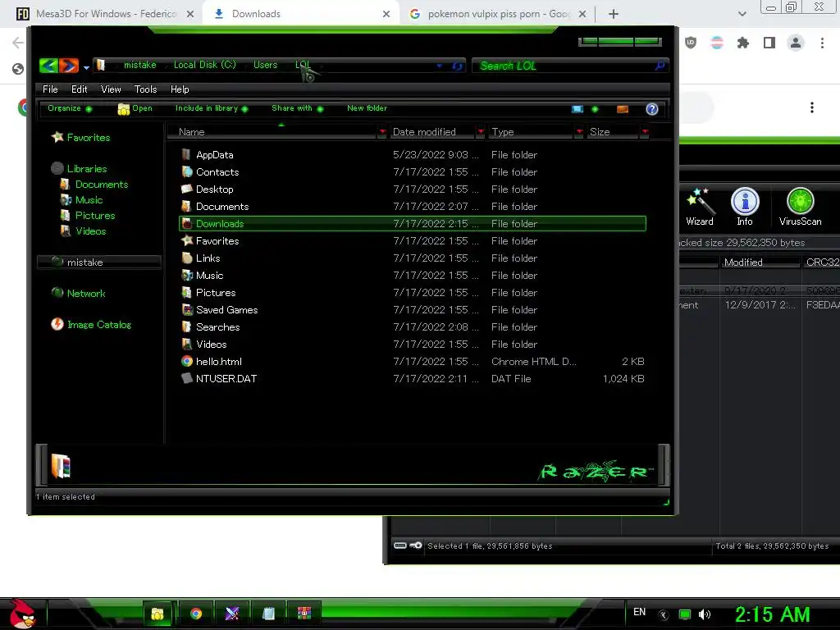
Task: Click the blue Help question mark icon
Action: (x=652, y=109)
